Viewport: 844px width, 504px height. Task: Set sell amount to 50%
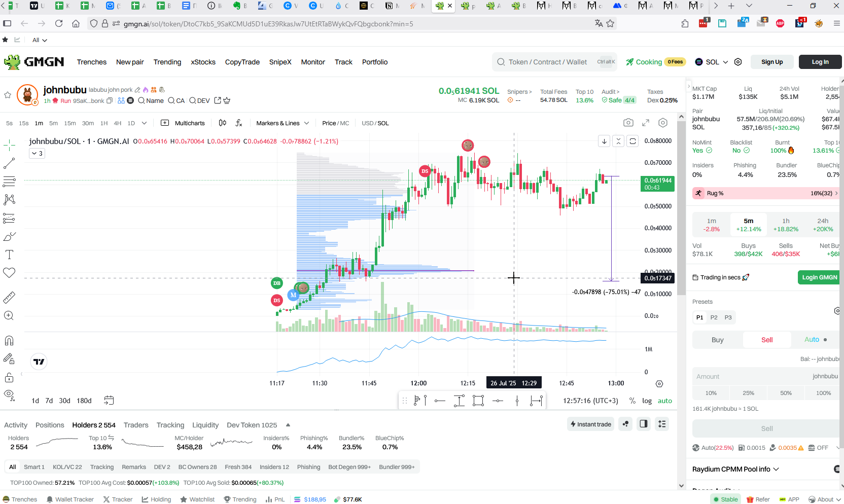pyautogui.click(x=786, y=393)
